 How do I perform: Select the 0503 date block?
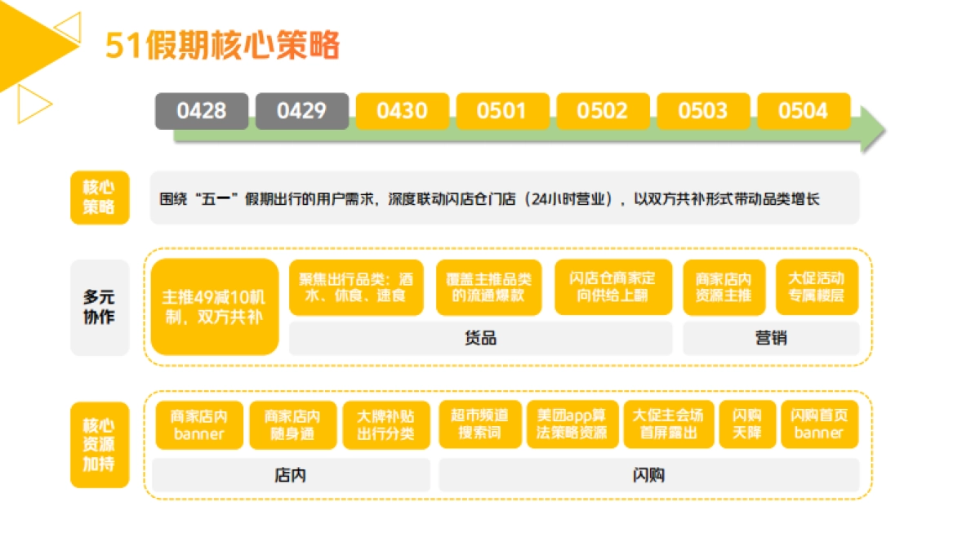point(703,111)
